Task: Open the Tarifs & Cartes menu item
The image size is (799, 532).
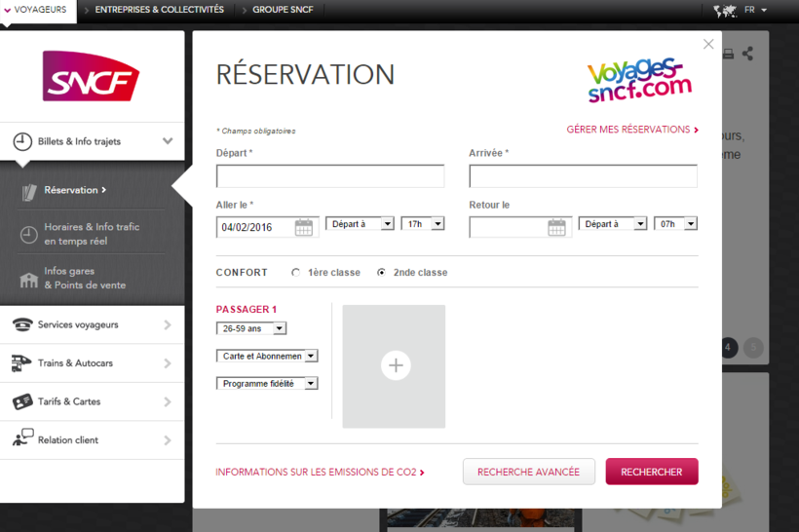Action: coord(92,401)
